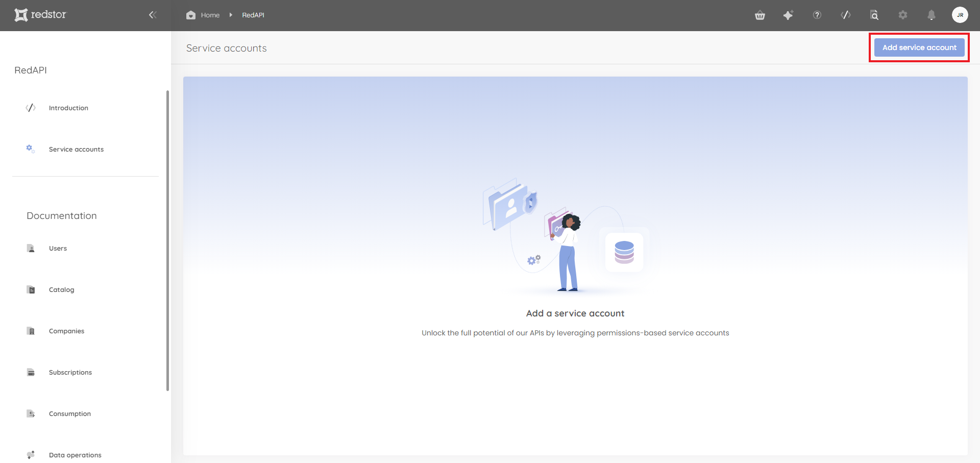
Task: Open the Catalog documentation section
Action: pos(61,289)
